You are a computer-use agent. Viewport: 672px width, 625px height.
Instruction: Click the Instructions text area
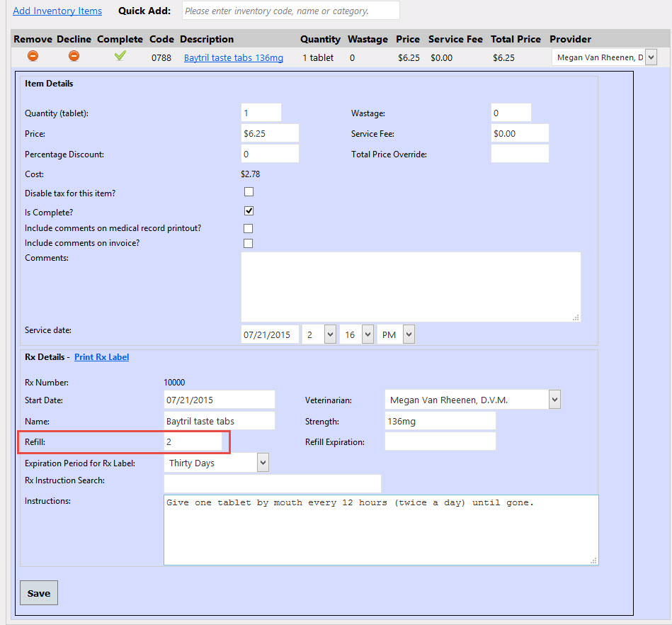pyautogui.click(x=381, y=530)
